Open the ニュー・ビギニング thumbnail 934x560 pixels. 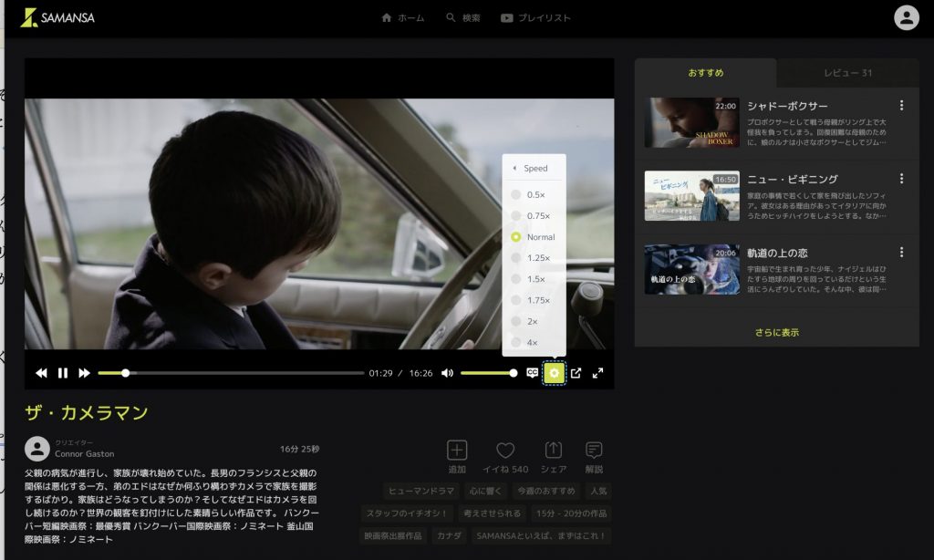pos(691,196)
